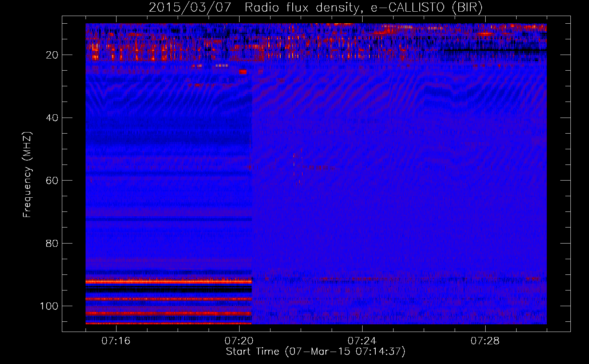
Task: Click the 80 frequency tick label
Action: pyautogui.click(x=52, y=244)
